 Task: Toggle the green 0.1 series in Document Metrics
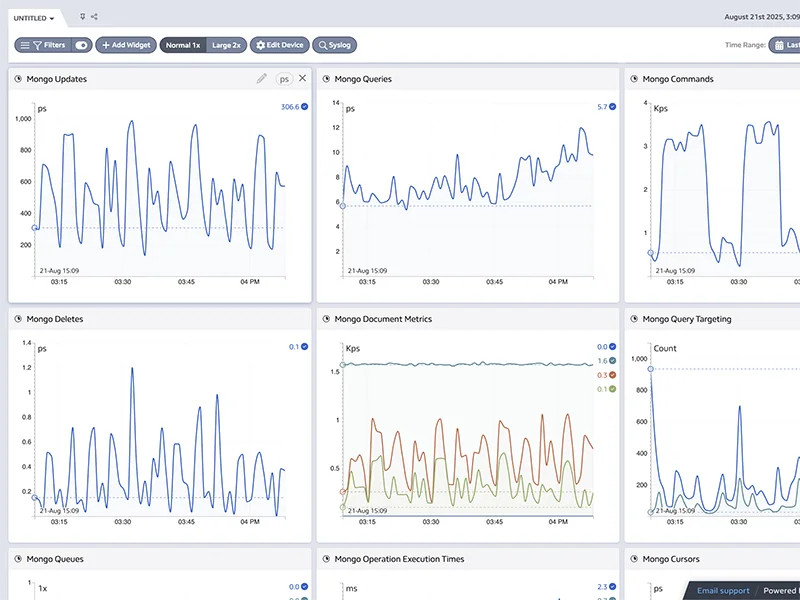click(x=612, y=389)
